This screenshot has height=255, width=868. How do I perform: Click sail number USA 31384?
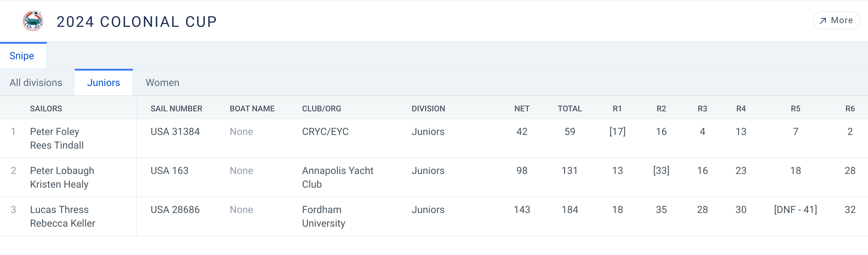tap(175, 132)
